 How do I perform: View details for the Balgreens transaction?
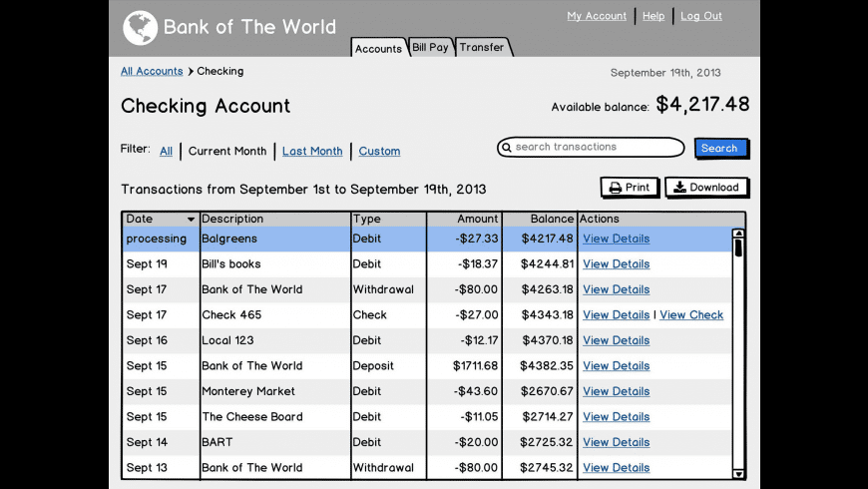tap(616, 239)
